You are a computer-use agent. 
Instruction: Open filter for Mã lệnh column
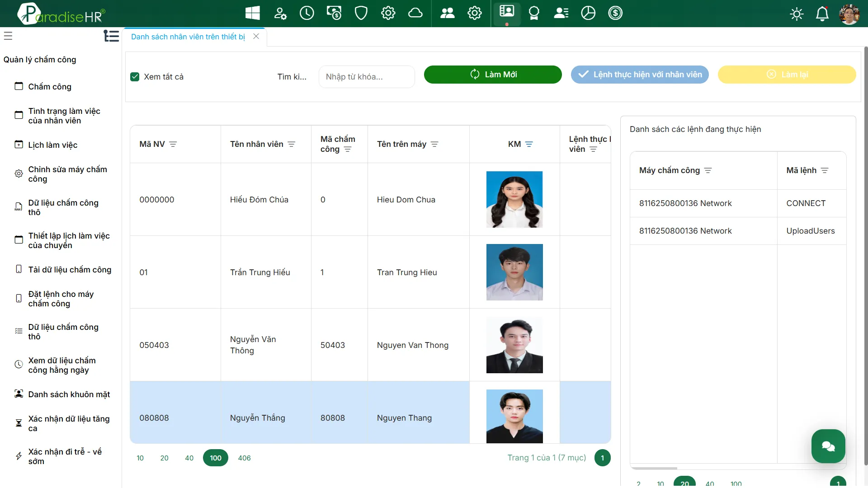click(x=825, y=170)
